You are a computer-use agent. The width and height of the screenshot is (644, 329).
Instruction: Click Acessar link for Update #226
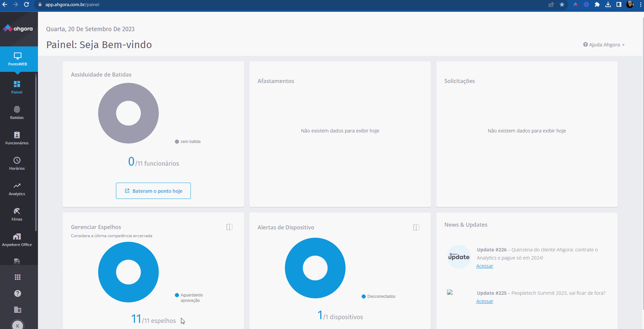[484, 266]
